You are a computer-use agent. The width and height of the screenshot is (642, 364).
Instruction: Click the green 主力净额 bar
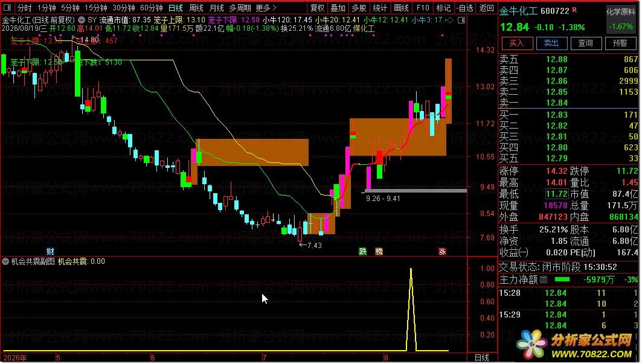pos(562,279)
